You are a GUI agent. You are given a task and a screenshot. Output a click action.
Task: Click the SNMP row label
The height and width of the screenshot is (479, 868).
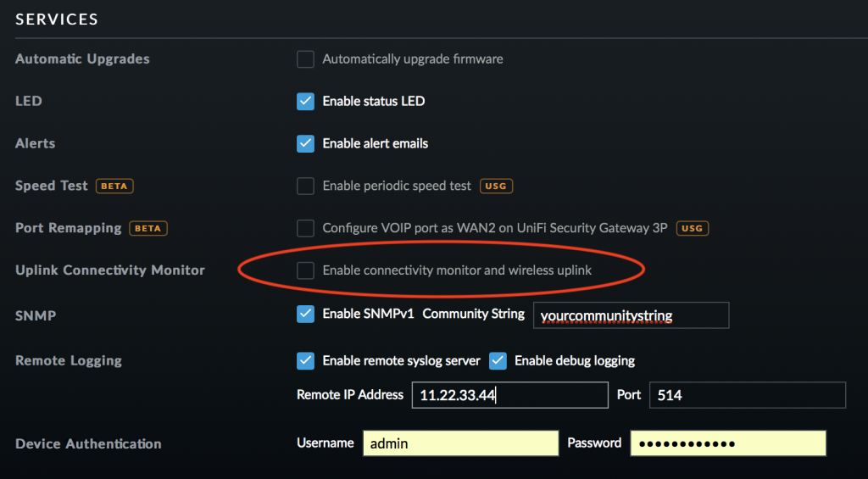[36, 315]
